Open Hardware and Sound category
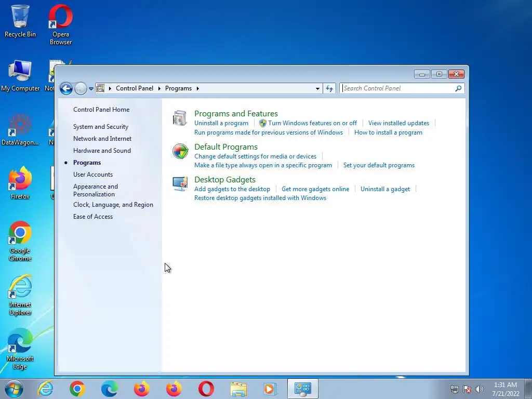532x399 pixels. click(102, 150)
